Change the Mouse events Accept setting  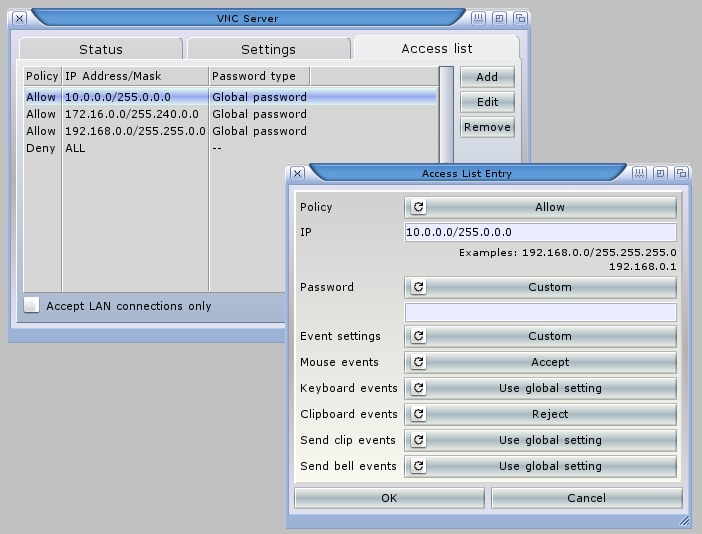[541, 362]
